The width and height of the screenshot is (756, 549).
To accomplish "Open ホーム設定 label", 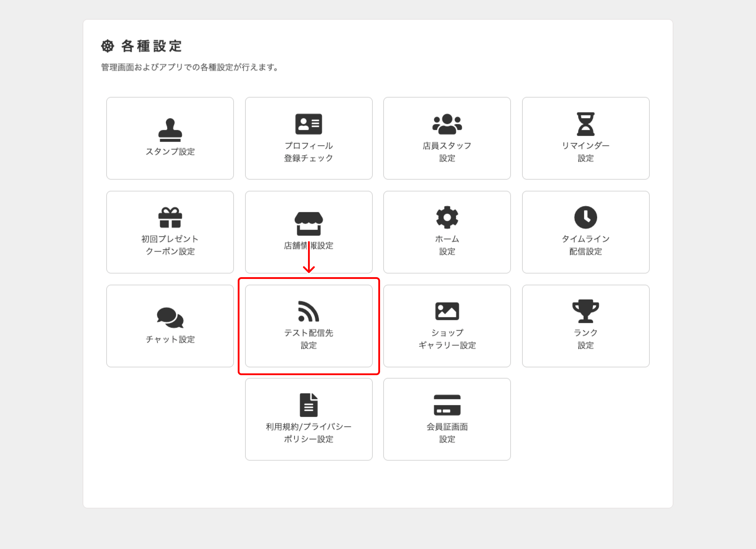I will click(447, 245).
